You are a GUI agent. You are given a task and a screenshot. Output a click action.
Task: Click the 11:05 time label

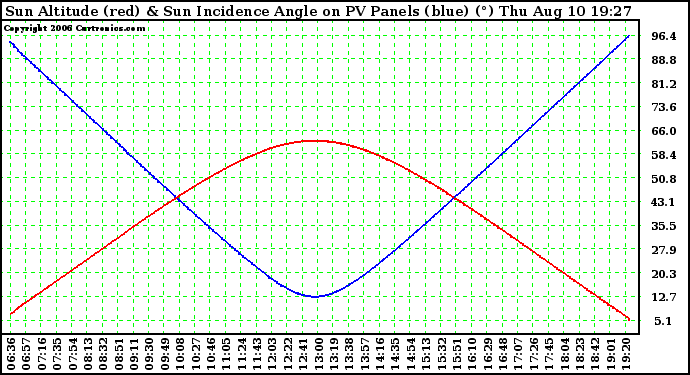[226, 354]
